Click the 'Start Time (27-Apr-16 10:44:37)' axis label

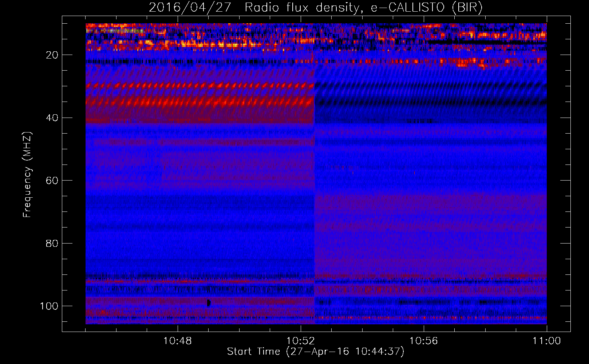(x=316, y=352)
